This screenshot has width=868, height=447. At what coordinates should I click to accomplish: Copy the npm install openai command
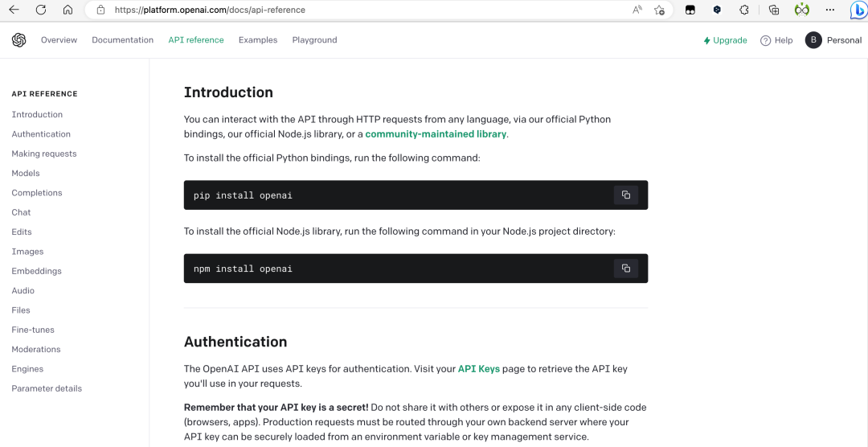(x=625, y=269)
